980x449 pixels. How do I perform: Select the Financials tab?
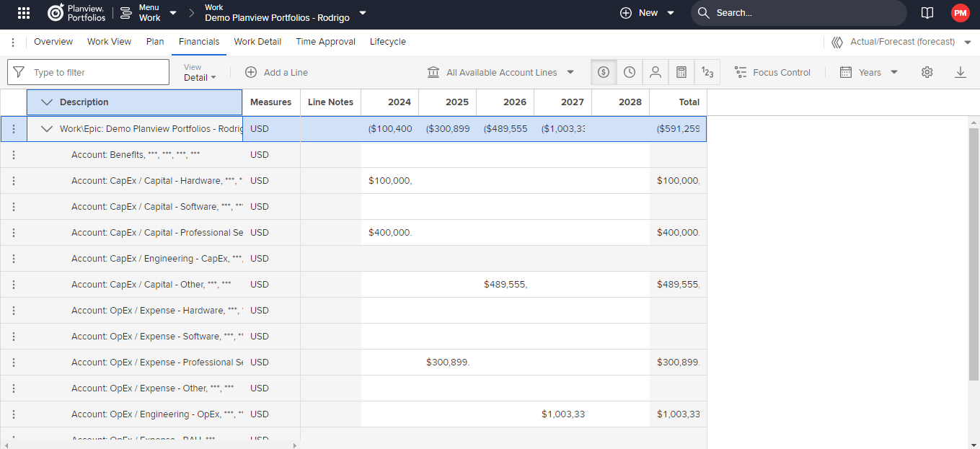pyautogui.click(x=199, y=42)
